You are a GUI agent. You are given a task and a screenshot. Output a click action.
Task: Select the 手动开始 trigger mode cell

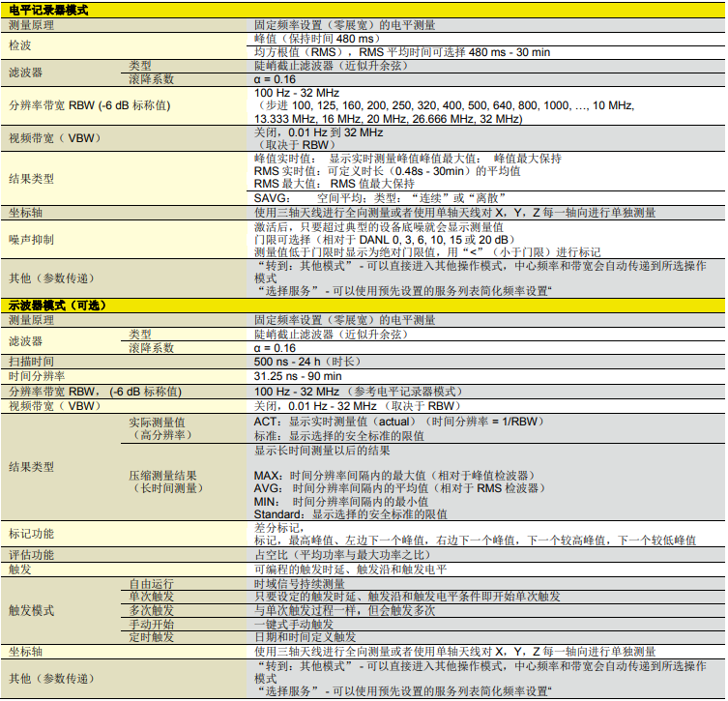pos(152,625)
